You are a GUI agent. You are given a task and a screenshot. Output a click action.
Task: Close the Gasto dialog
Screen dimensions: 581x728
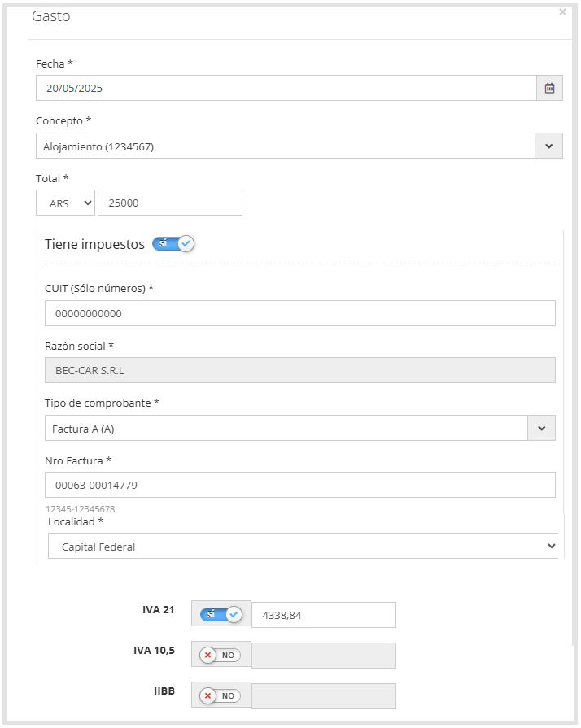562,12
